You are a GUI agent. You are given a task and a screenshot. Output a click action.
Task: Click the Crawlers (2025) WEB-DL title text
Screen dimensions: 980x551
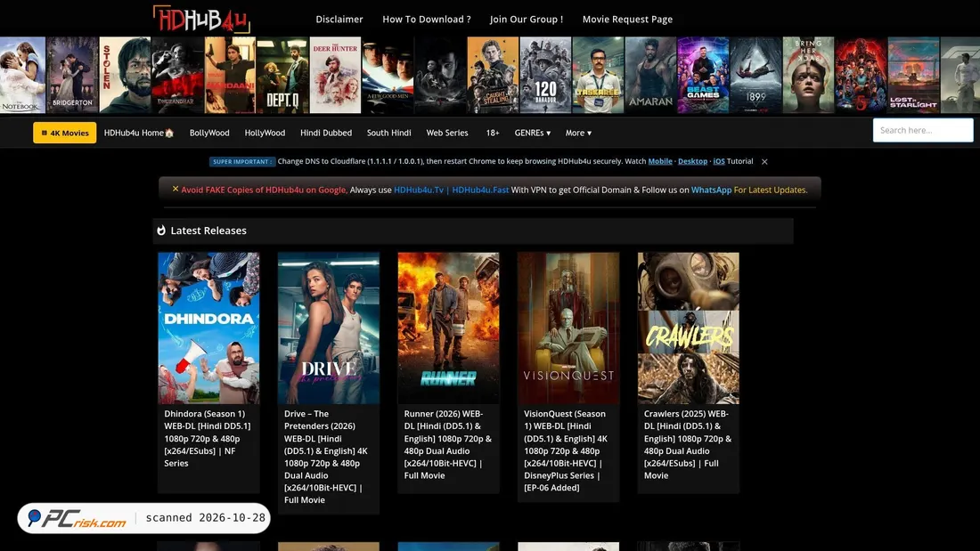click(688, 444)
